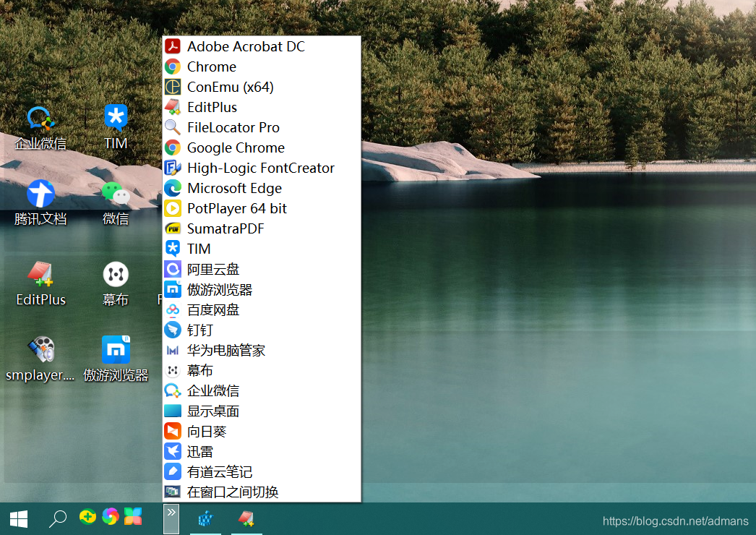Launch 向日葵 remote control entry
Image resolution: width=756 pixels, height=535 pixels.
(x=262, y=432)
